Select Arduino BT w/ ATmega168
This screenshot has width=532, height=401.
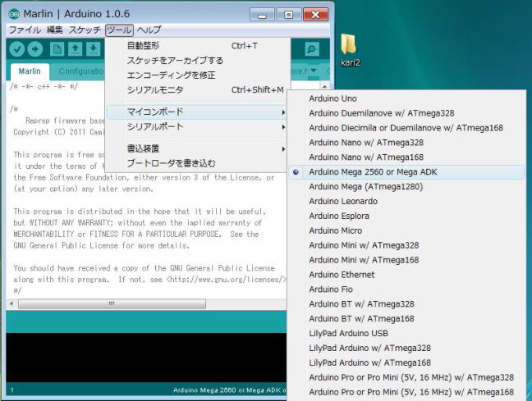click(406, 319)
